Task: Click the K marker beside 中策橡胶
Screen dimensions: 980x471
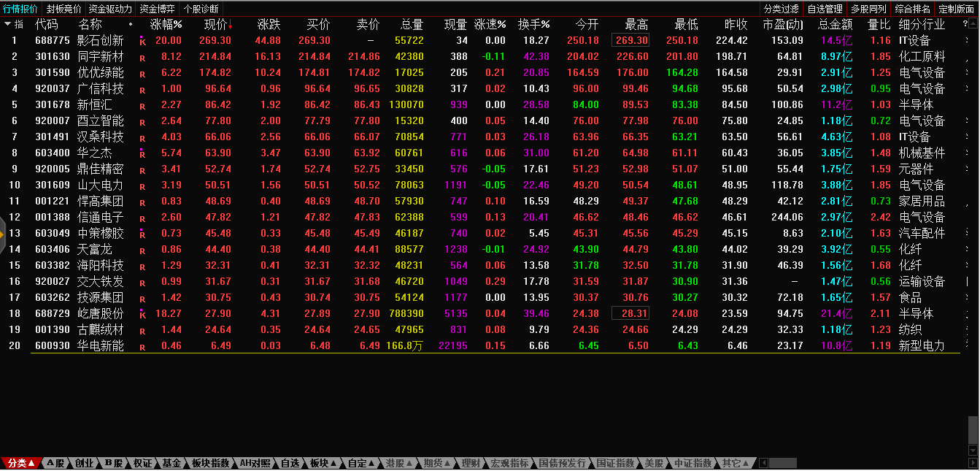Action: click(x=143, y=234)
